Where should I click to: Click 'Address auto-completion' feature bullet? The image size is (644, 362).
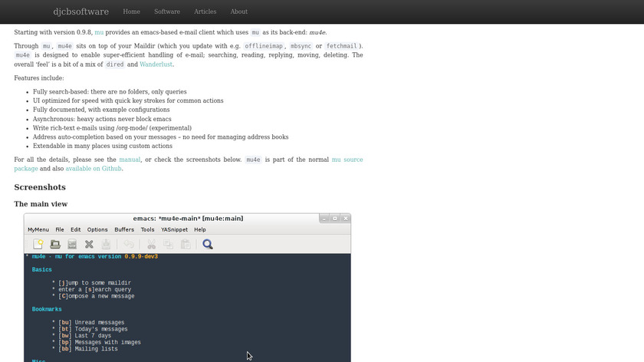[160, 137]
